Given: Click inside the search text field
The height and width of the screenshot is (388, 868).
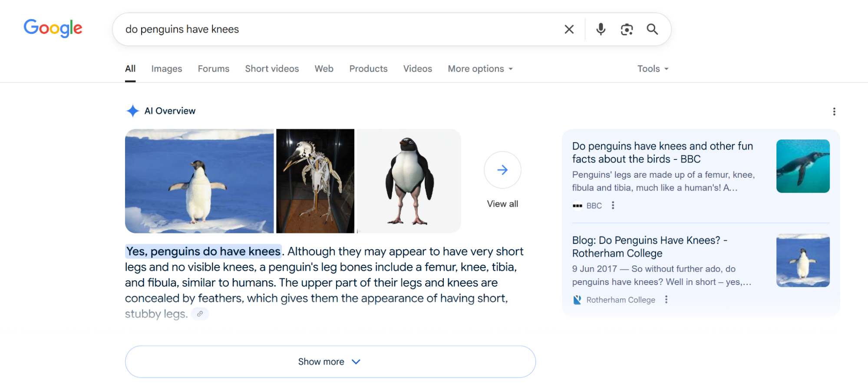Looking at the screenshot, I should tap(339, 29).
